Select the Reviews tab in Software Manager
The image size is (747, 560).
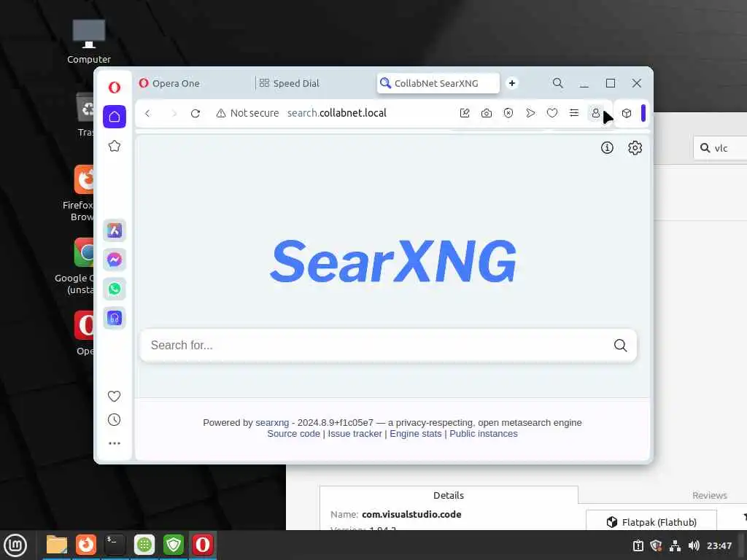tap(710, 495)
